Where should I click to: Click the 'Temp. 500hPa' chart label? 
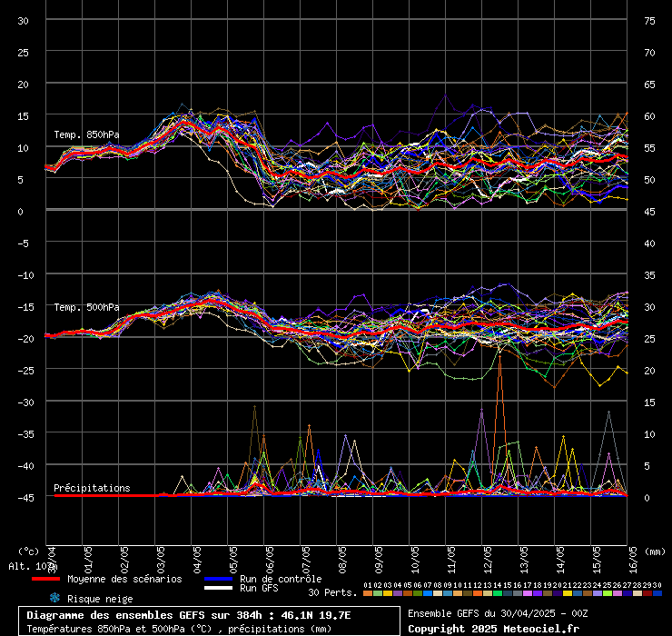(86, 307)
